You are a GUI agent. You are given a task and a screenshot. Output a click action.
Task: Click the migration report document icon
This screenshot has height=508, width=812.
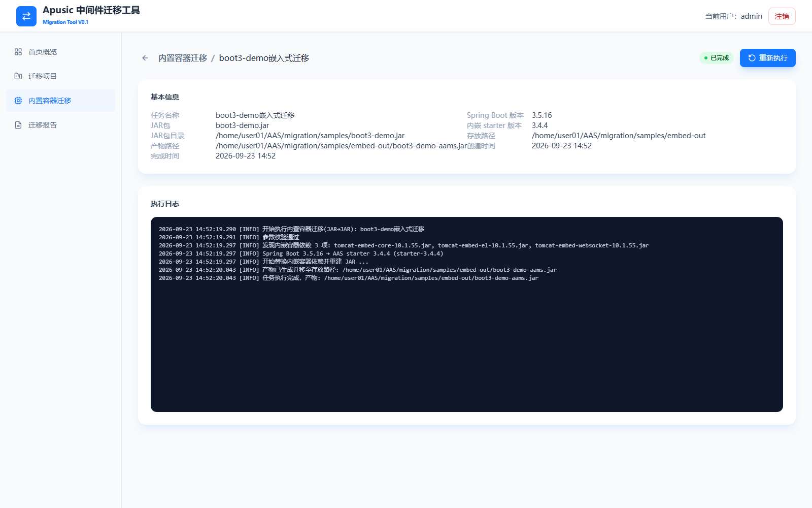click(18, 125)
